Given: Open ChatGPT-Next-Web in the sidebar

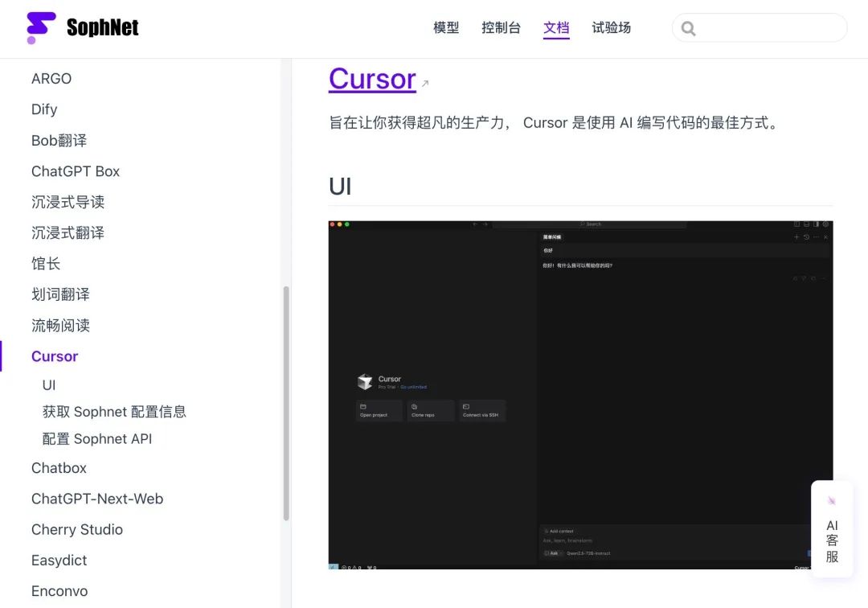Looking at the screenshot, I should click(97, 499).
